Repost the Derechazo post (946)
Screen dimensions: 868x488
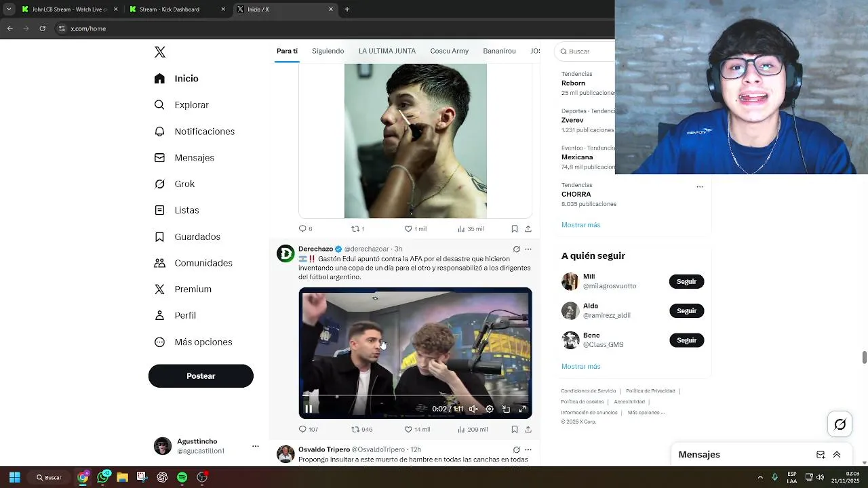pos(361,430)
